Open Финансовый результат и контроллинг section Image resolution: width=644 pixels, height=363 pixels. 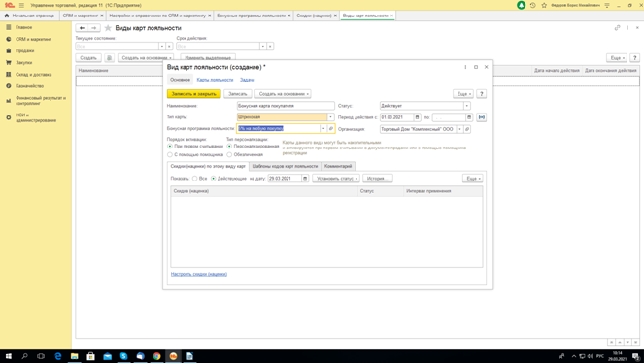tap(40, 101)
